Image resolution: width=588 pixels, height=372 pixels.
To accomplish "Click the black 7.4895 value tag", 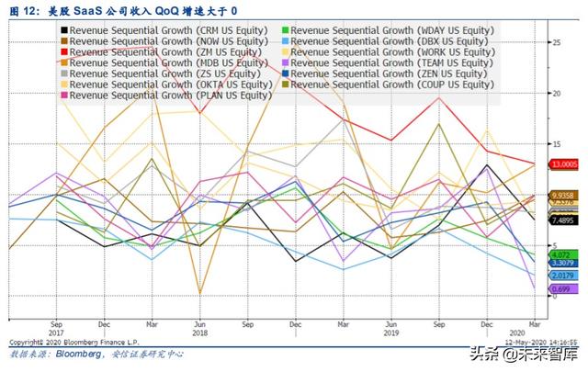I will (x=561, y=220).
